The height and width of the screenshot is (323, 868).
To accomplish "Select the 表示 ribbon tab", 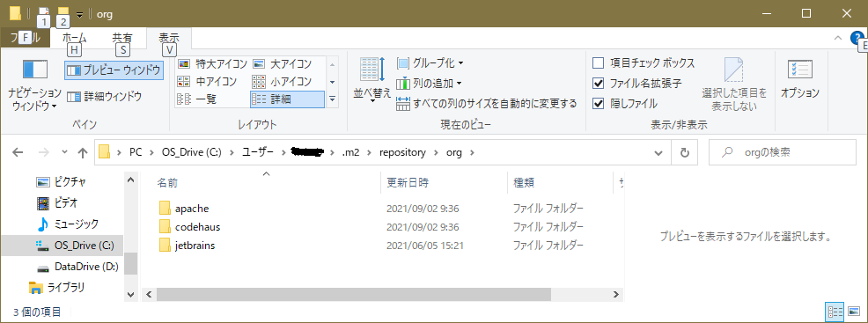I will pos(169,38).
